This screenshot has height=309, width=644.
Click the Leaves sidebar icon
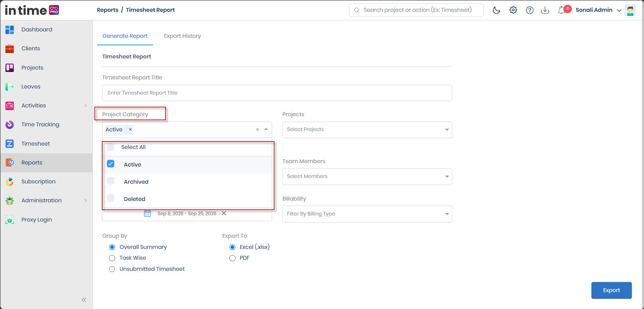coord(10,87)
